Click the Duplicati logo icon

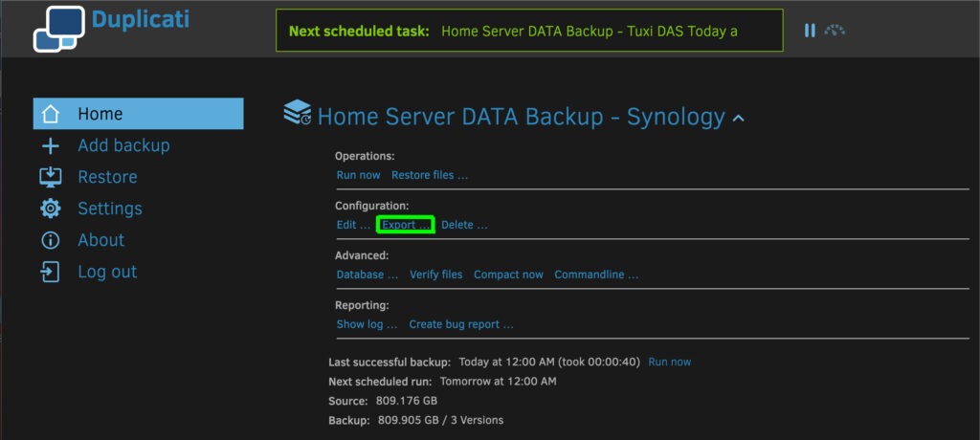(x=59, y=29)
